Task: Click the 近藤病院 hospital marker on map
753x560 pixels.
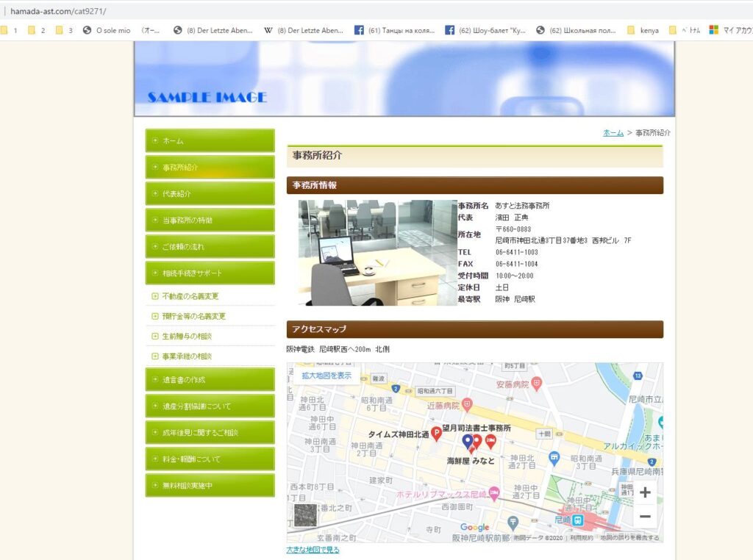Action: point(467,405)
